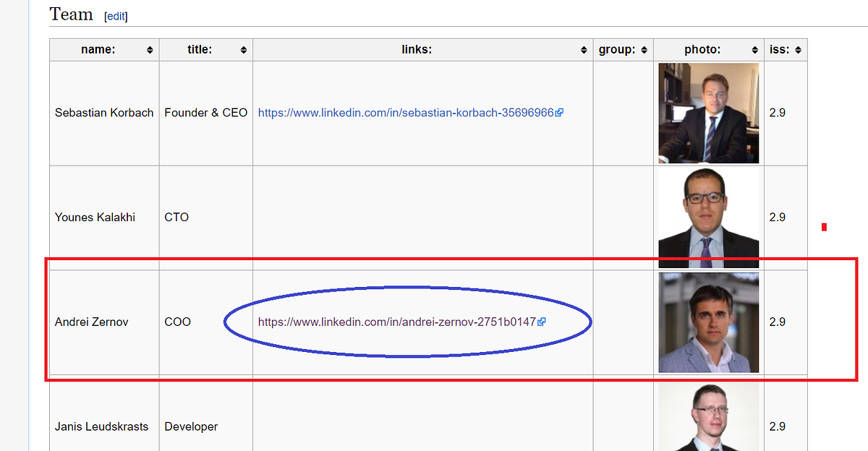Select iss value 2.9 in Janis Leudskrasts row
This screenshot has height=451, width=868.
pyautogui.click(x=778, y=426)
